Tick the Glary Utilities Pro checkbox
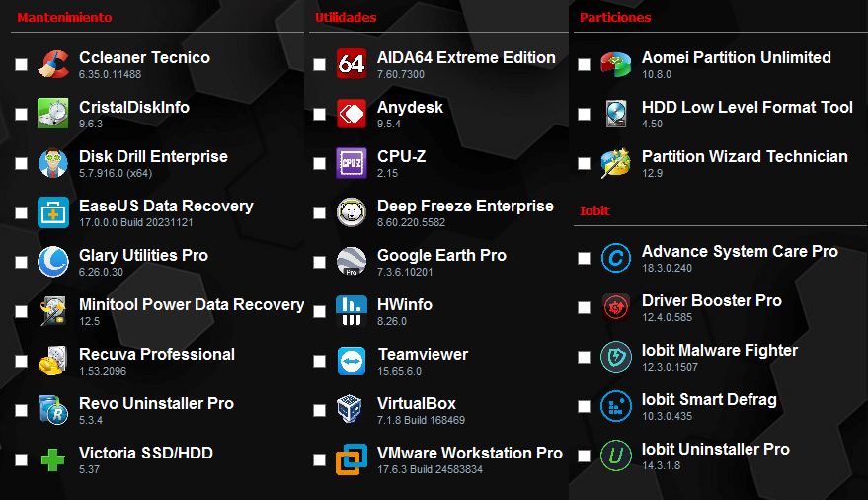The image size is (868, 500). 21,262
